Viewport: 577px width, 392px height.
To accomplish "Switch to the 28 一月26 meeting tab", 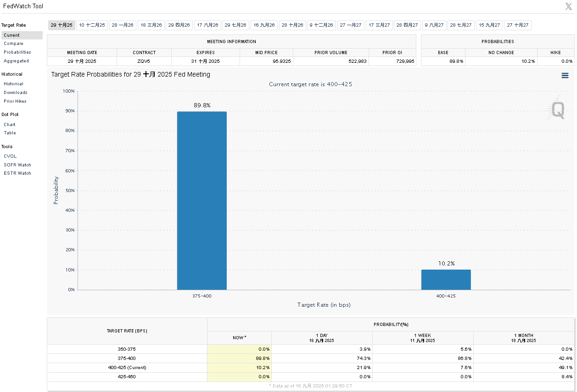I will [123, 25].
